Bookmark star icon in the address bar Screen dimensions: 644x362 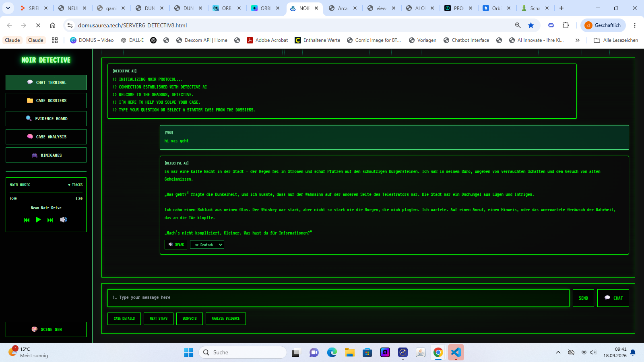tap(531, 25)
